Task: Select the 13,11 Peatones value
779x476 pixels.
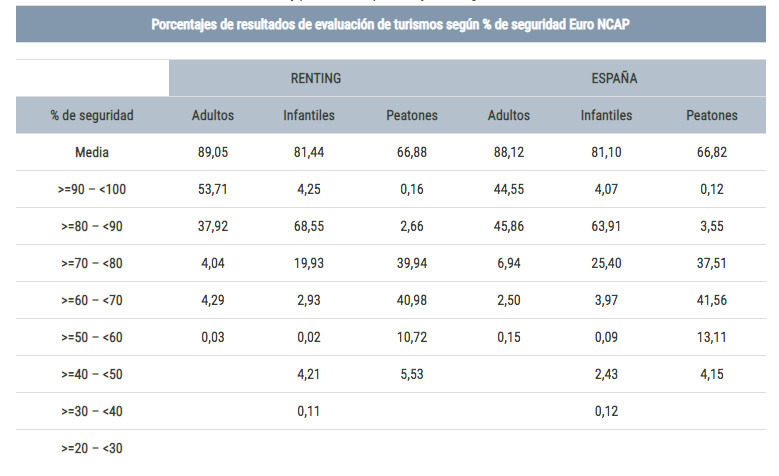Action: pyautogui.click(x=712, y=337)
